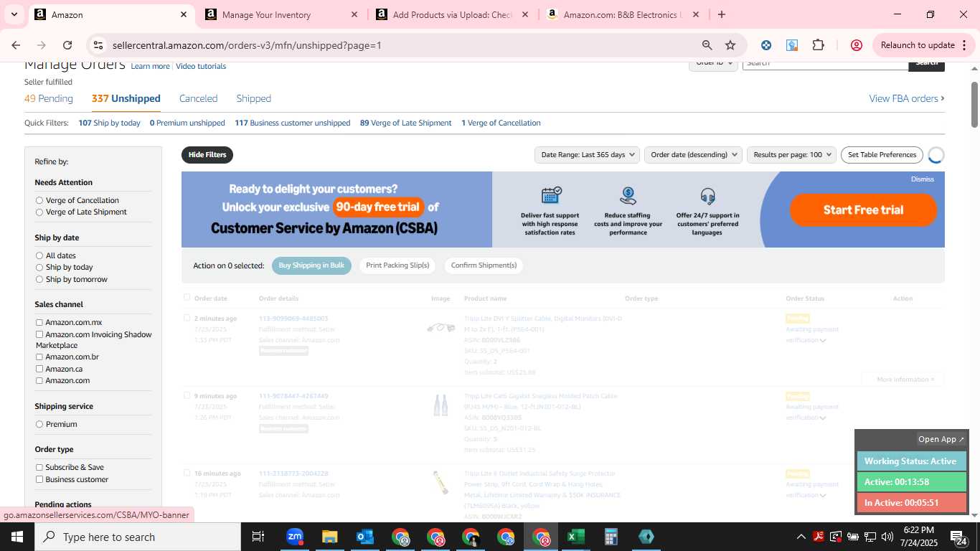Select the Ship by today radio button
980x551 pixels.
click(39, 267)
